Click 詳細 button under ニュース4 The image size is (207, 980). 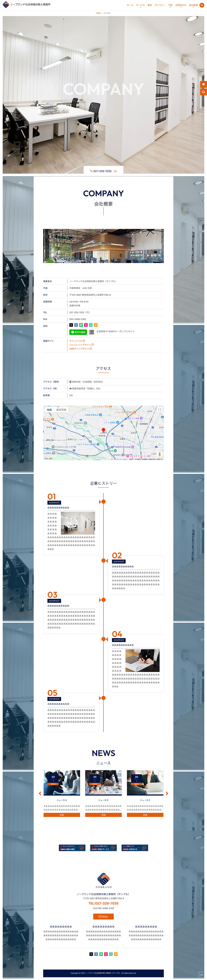pyautogui.click(x=62, y=815)
